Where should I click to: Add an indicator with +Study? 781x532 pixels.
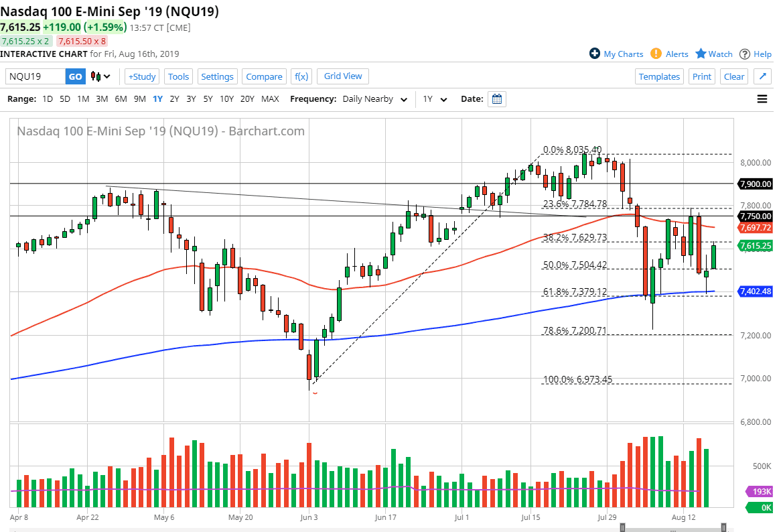[141, 76]
